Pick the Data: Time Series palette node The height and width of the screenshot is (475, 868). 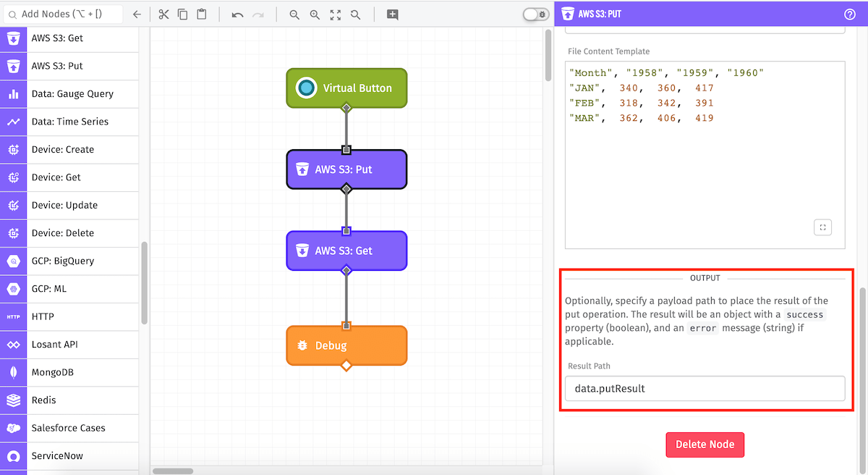(69, 122)
